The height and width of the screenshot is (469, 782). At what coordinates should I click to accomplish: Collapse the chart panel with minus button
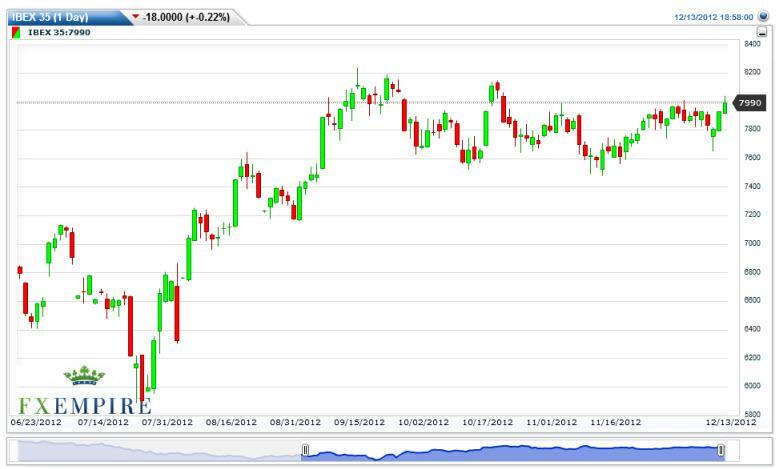point(762,32)
